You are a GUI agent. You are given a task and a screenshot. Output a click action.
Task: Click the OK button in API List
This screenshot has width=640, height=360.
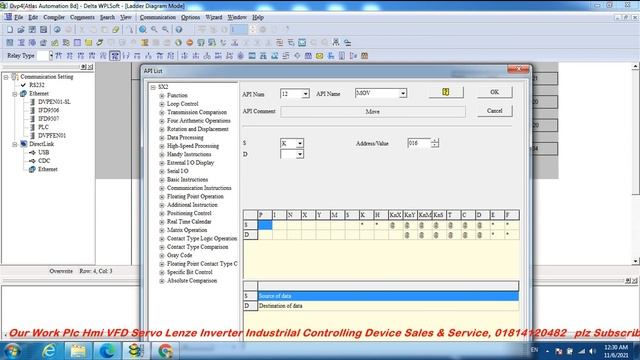pyautogui.click(x=495, y=92)
